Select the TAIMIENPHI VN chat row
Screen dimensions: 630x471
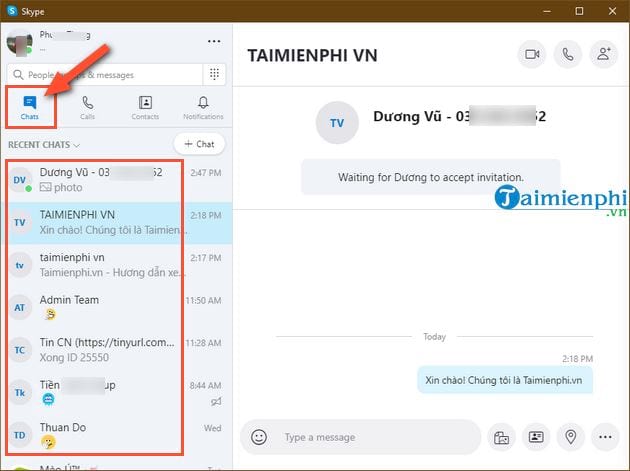[x=117, y=223]
